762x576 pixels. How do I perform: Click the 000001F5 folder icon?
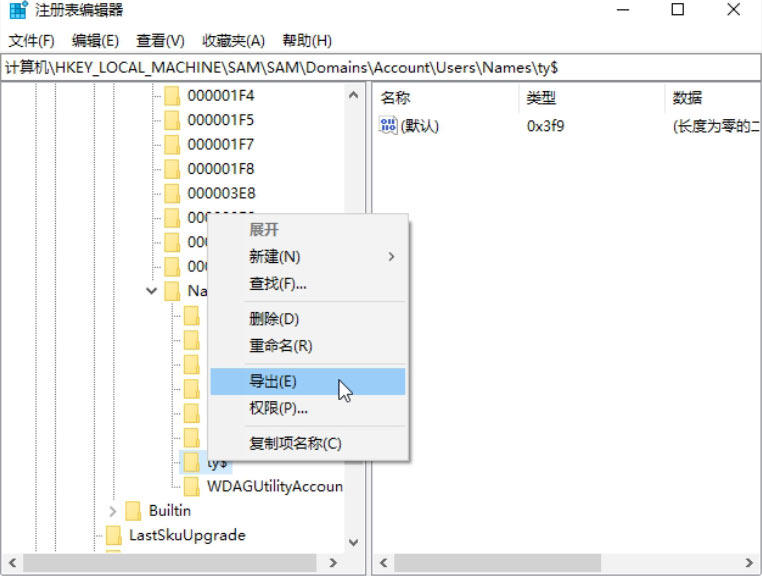[x=172, y=120]
